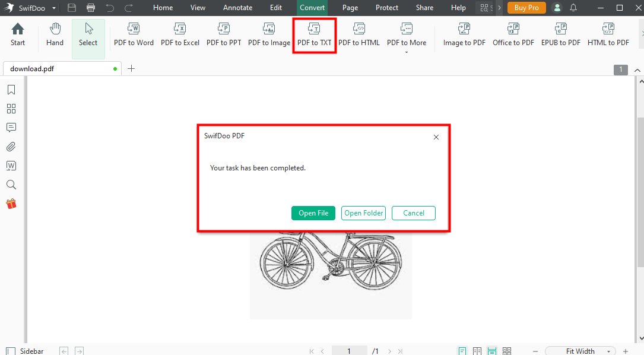Jump to the last page

[400, 351]
